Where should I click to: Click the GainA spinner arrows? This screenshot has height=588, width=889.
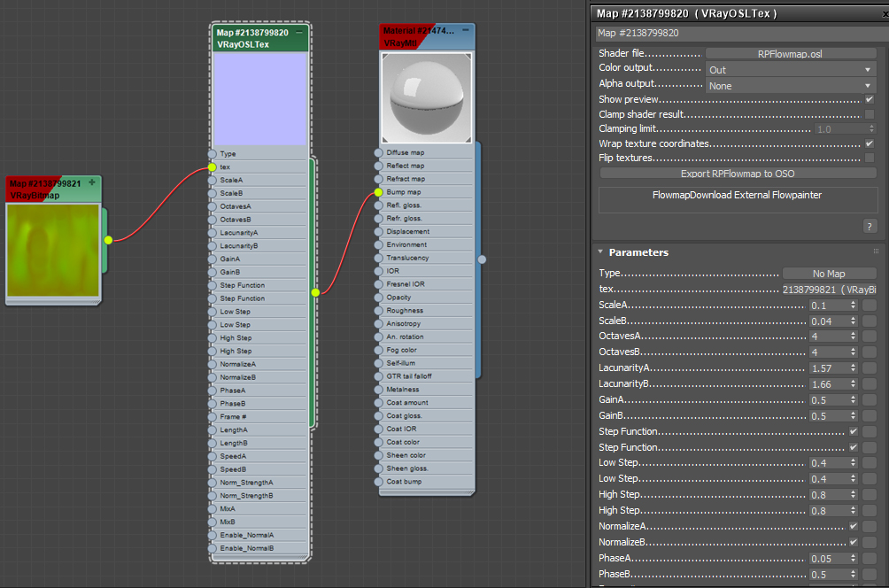click(853, 399)
